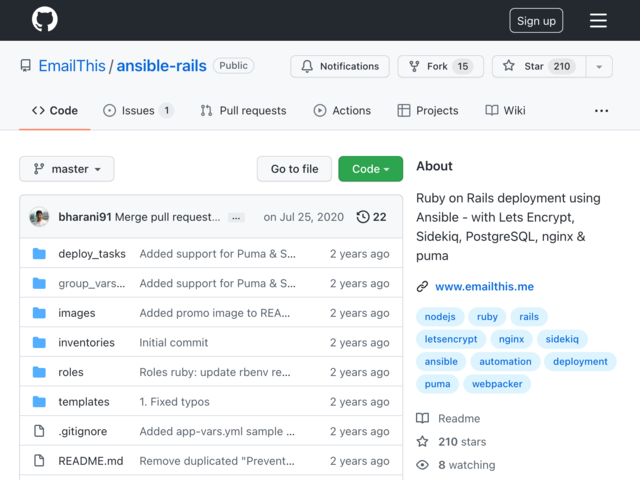Open the Pull requests tab
640x480 pixels.
243,111
